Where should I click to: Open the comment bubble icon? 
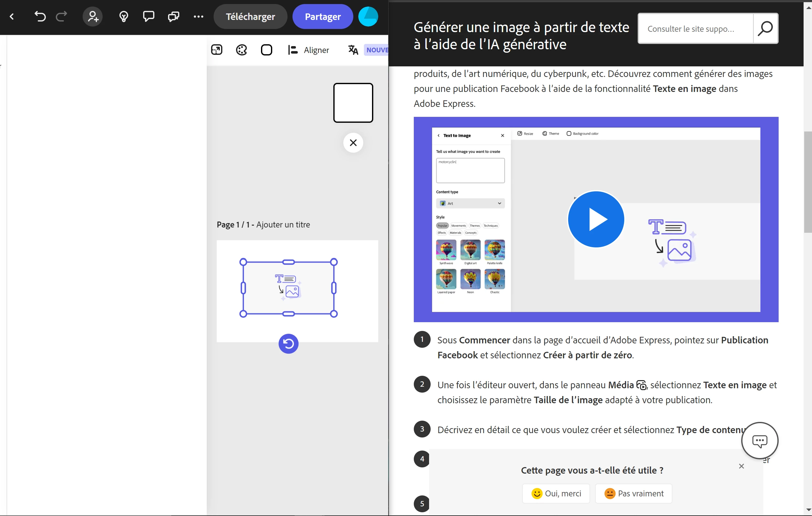148,16
